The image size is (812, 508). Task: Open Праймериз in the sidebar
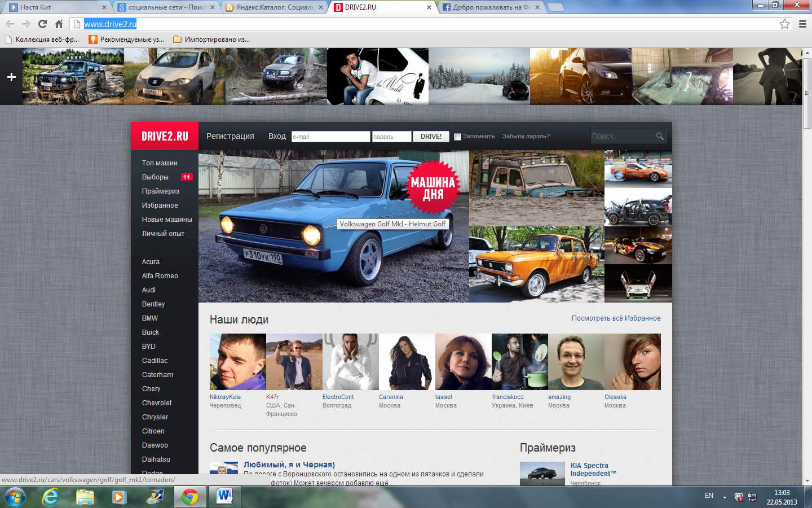161,191
